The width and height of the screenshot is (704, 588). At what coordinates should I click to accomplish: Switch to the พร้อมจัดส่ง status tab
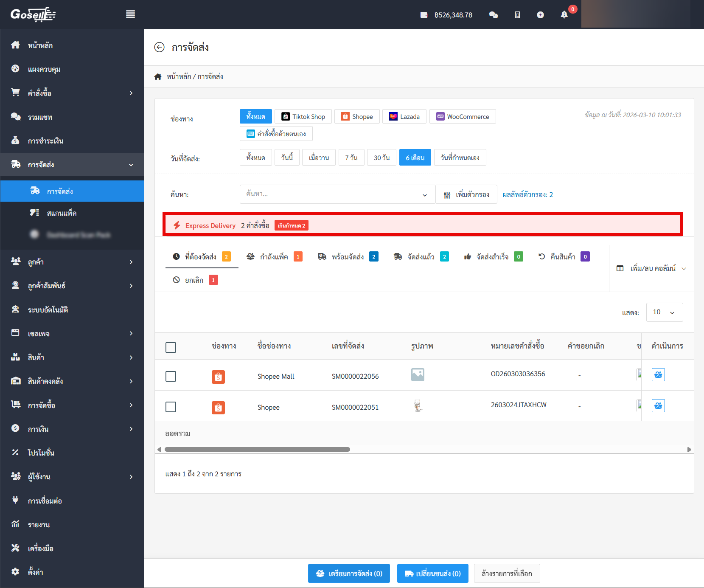tap(348, 257)
